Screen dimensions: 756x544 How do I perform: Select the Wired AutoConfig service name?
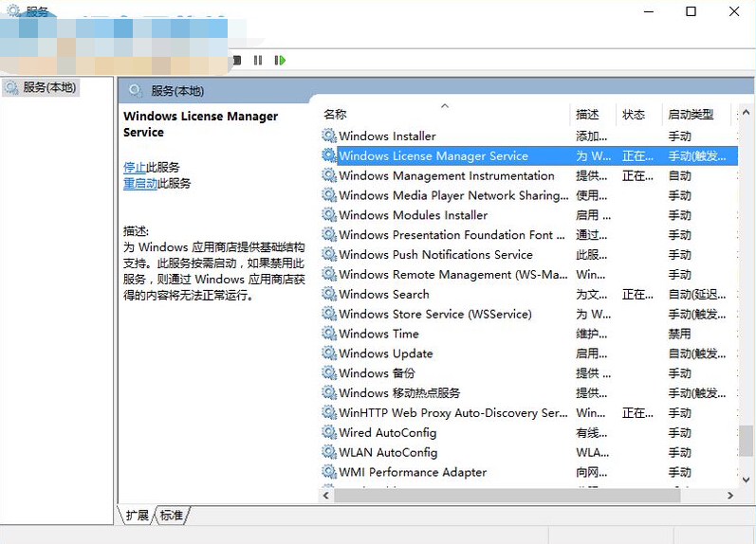click(388, 433)
